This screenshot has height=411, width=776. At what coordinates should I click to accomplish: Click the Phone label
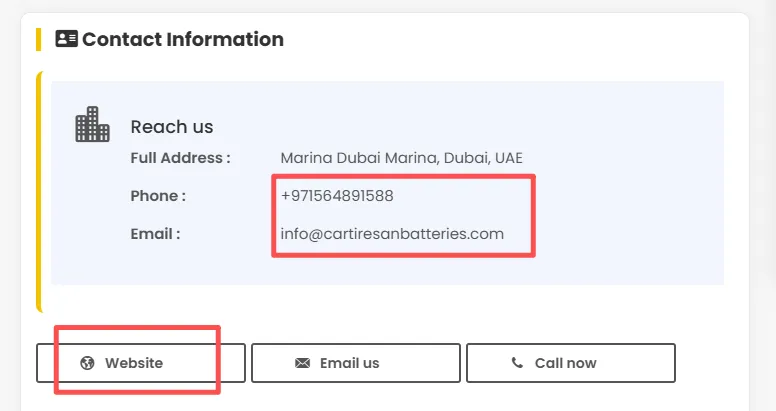coord(158,196)
